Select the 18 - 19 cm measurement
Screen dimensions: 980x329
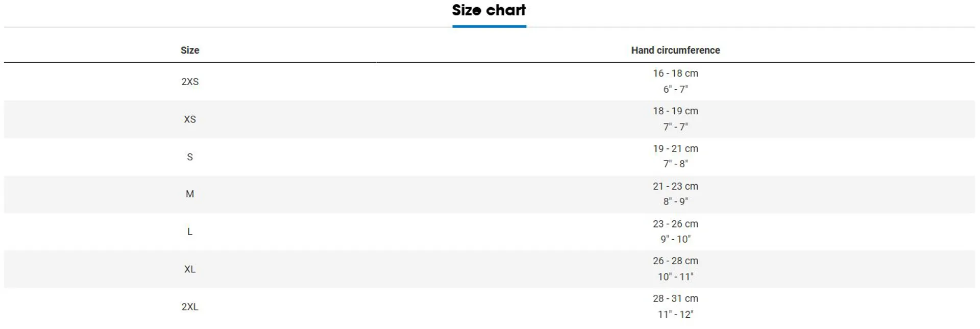tap(675, 111)
